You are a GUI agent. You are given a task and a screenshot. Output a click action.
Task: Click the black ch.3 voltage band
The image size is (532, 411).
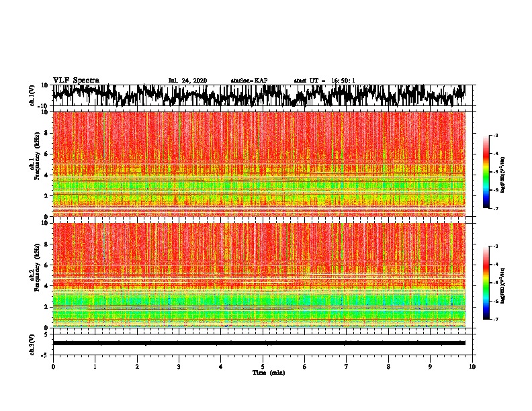tap(259, 343)
